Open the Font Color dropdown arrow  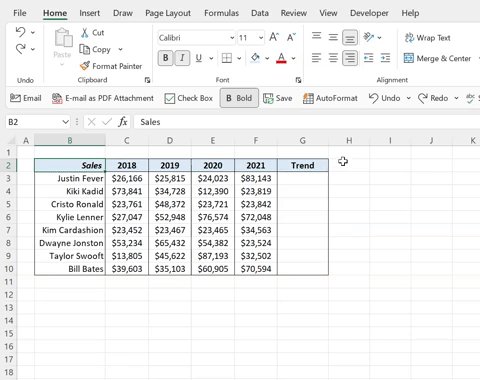click(293, 58)
